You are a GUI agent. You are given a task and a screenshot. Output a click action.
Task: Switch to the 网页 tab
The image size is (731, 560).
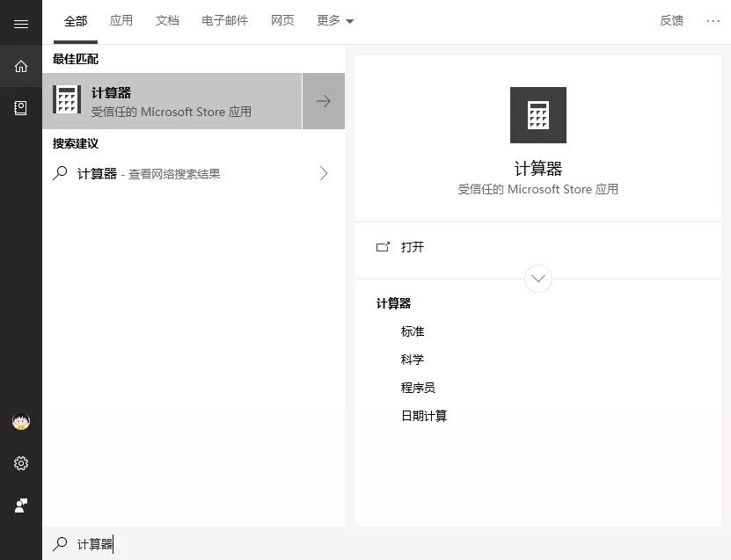(x=282, y=20)
